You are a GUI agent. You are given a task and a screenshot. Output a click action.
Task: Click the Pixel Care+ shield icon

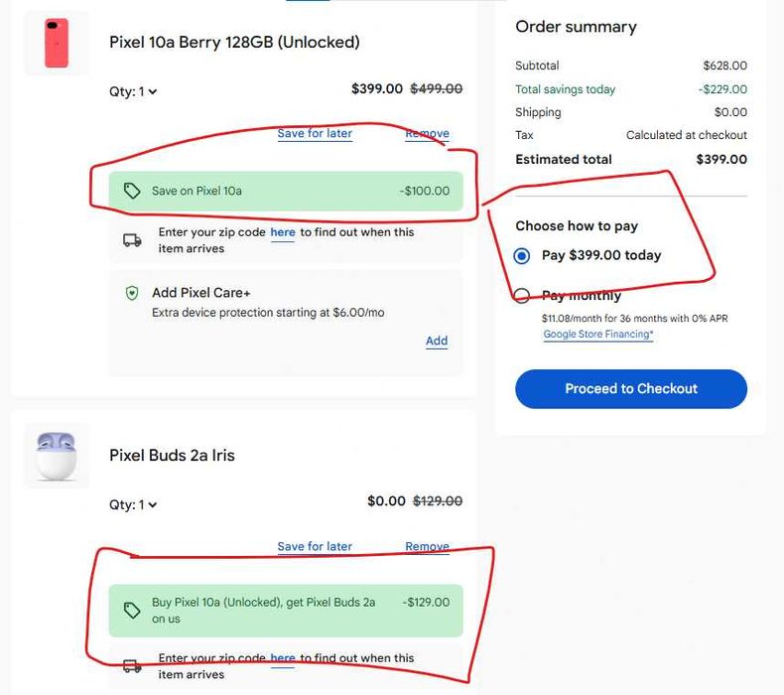tap(132, 293)
